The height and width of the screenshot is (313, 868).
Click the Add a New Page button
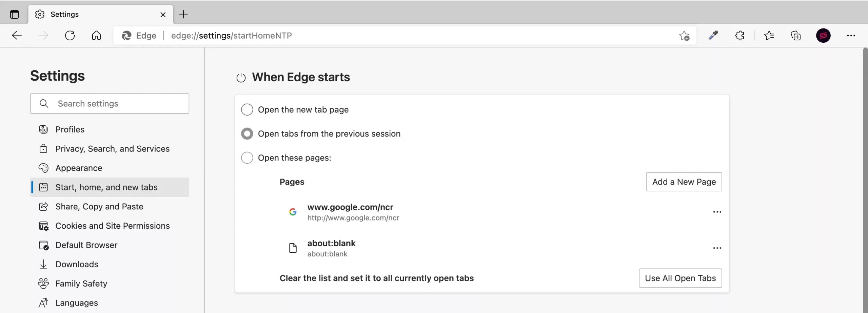pyautogui.click(x=684, y=182)
